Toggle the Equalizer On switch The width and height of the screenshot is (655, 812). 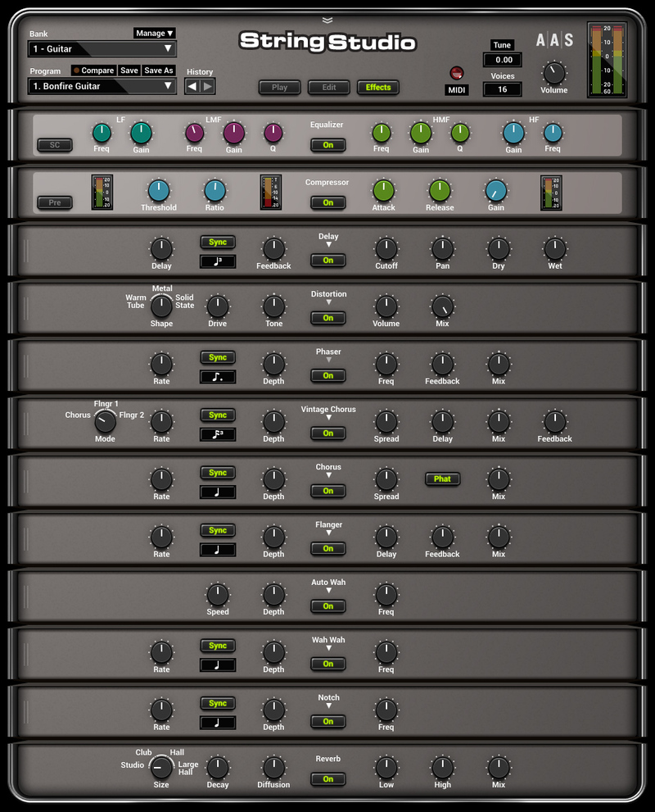pyautogui.click(x=328, y=145)
